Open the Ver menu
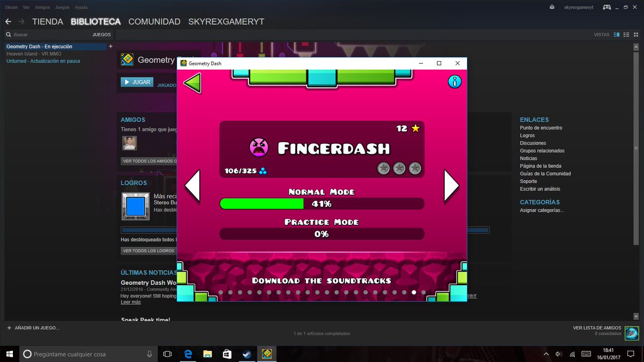Image resolution: width=644 pixels, height=362 pixels. (x=26, y=8)
